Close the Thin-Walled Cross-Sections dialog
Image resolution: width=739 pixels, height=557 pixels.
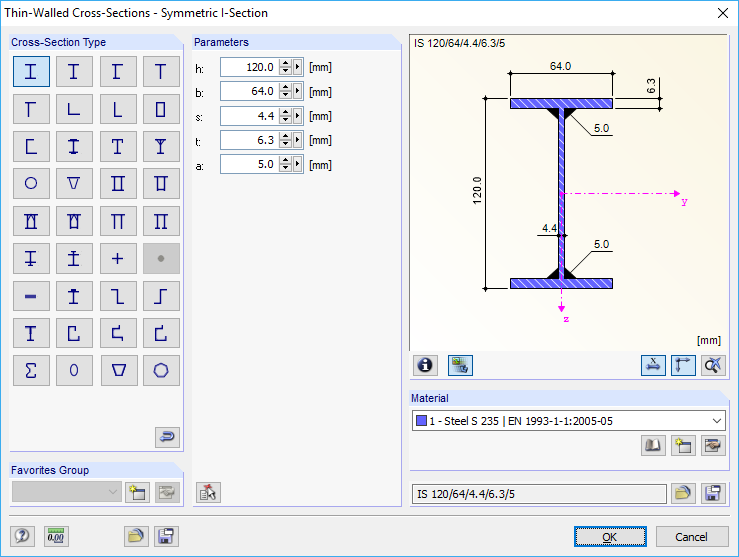[723, 13]
